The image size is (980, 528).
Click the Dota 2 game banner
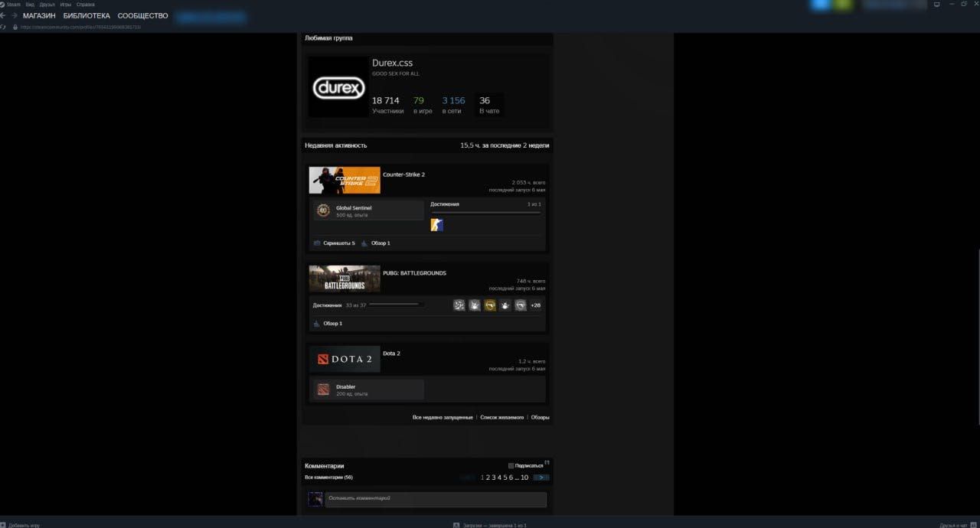tap(345, 359)
